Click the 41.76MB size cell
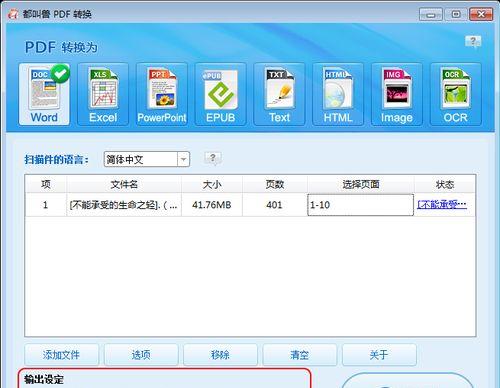500x388 pixels. [212, 205]
